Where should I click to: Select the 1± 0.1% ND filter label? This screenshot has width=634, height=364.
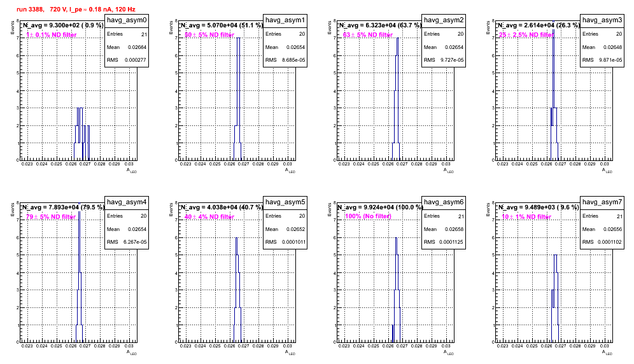click(51, 35)
